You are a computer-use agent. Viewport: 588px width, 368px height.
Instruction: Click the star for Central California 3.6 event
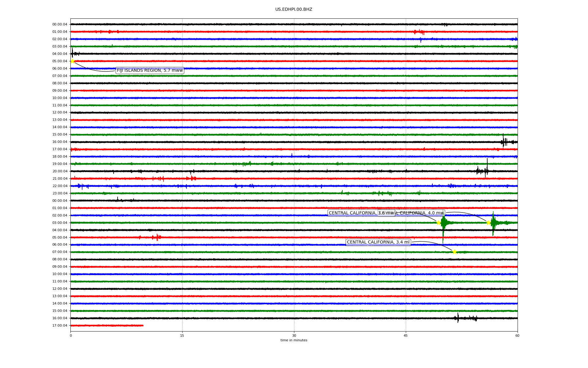(x=439, y=223)
